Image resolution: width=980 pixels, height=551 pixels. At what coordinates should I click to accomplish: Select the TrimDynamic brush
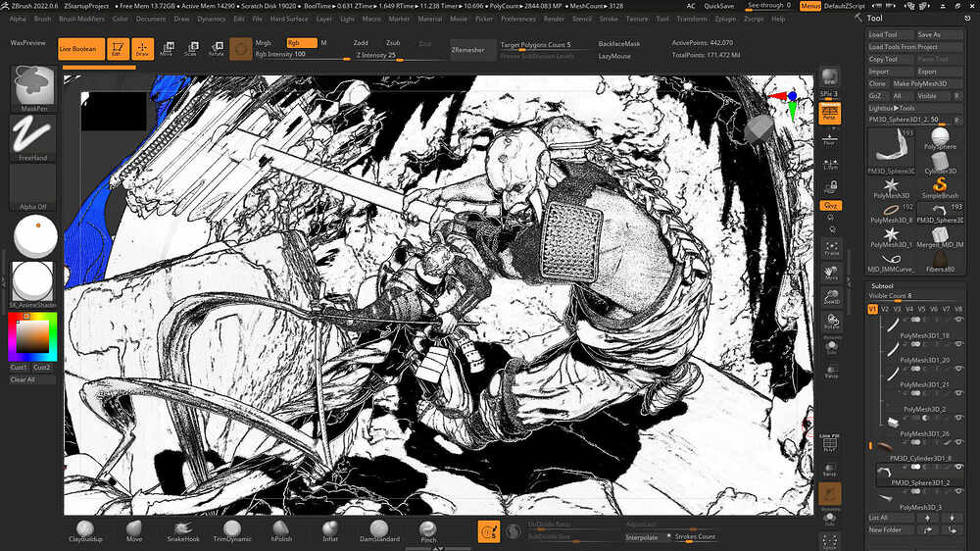(232, 531)
